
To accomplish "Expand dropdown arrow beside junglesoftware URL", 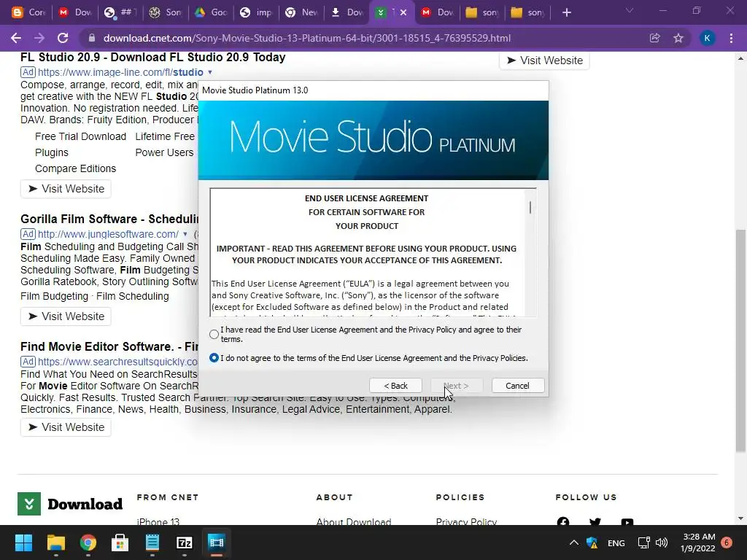I will click(185, 234).
